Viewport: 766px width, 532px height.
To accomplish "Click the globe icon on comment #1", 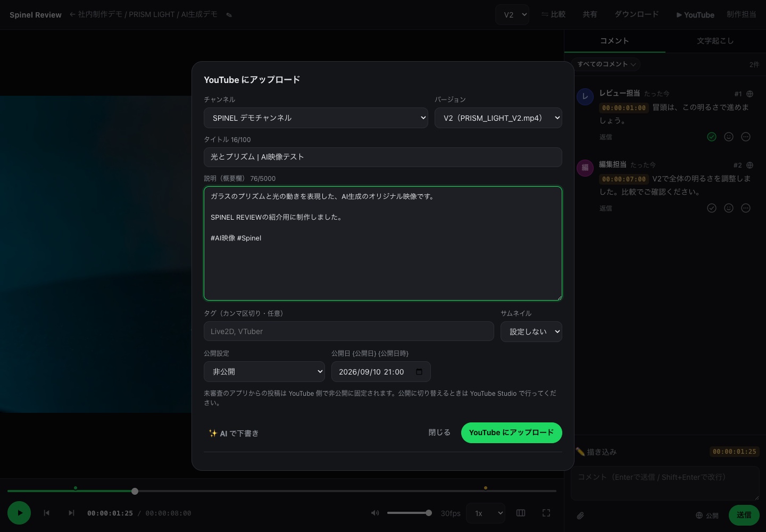I will click(750, 94).
